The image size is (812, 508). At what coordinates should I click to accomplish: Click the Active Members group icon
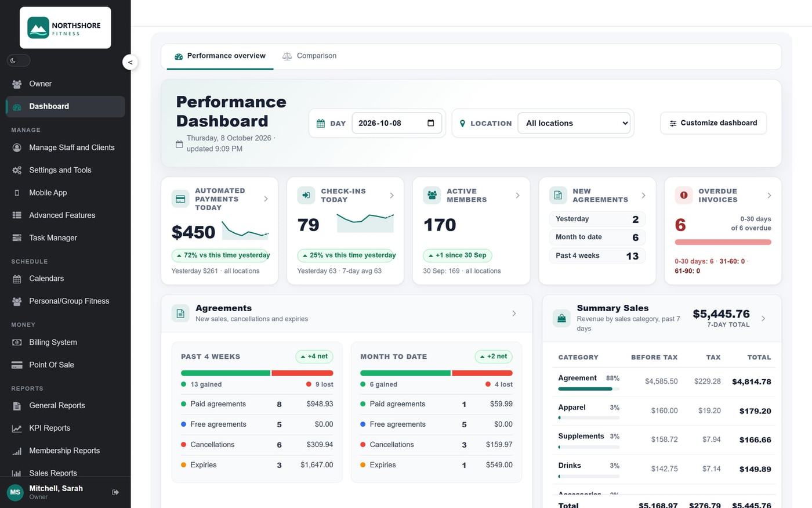click(x=432, y=196)
